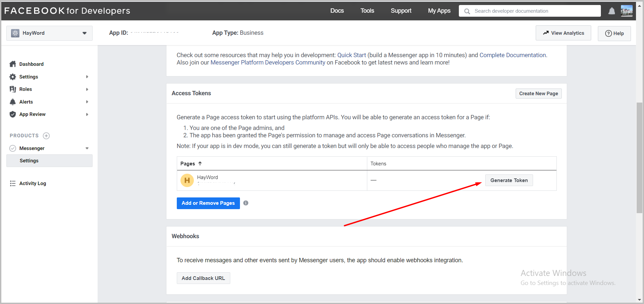This screenshot has height=304, width=644.
Task: Add a product with the plus icon
Action: point(46,136)
